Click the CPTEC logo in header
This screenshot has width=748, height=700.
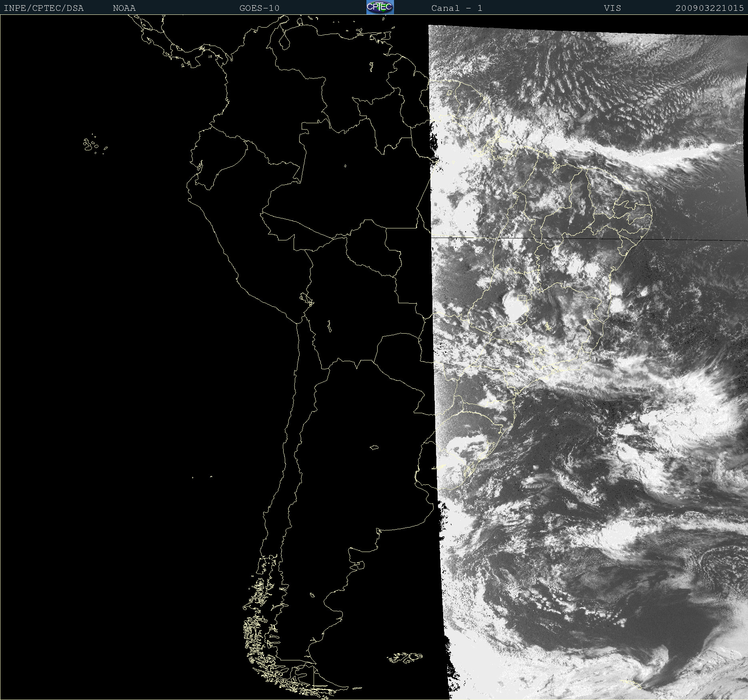[380, 7]
